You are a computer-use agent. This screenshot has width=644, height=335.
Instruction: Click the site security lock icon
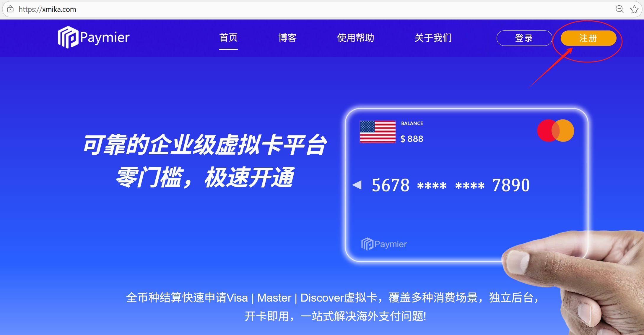point(10,9)
